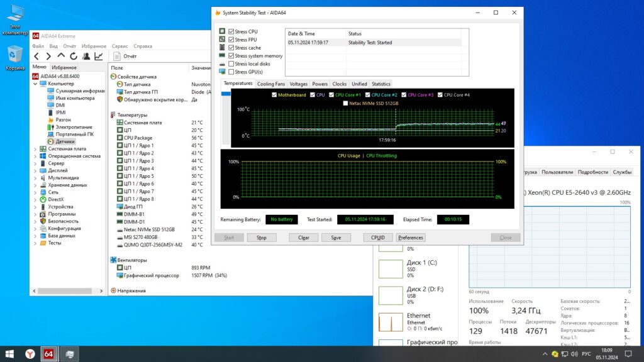Open the graph chart icon in AIDA64 toolbar
This screenshot has width=644, height=362.
pos(99,56)
